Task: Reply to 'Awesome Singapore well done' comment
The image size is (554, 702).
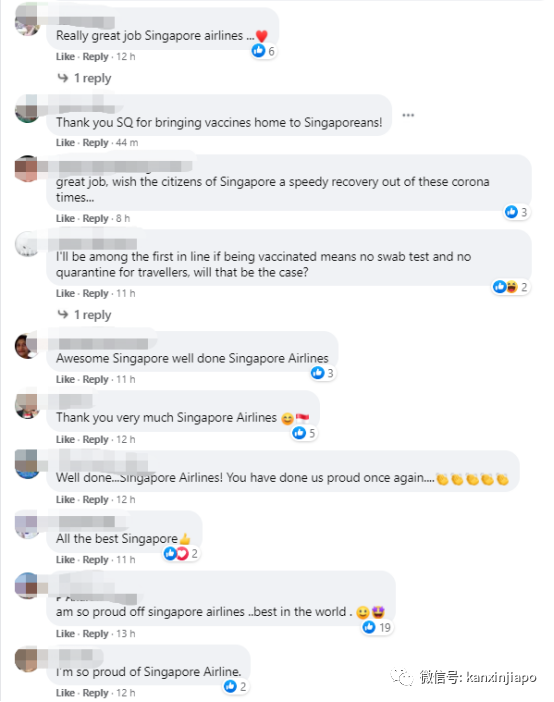Action: pyautogui.click(x=95, y=380)
